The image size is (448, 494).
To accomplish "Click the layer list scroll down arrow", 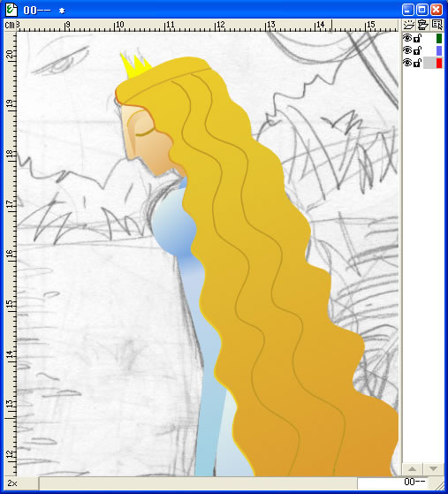I will (x=433, y=469).
